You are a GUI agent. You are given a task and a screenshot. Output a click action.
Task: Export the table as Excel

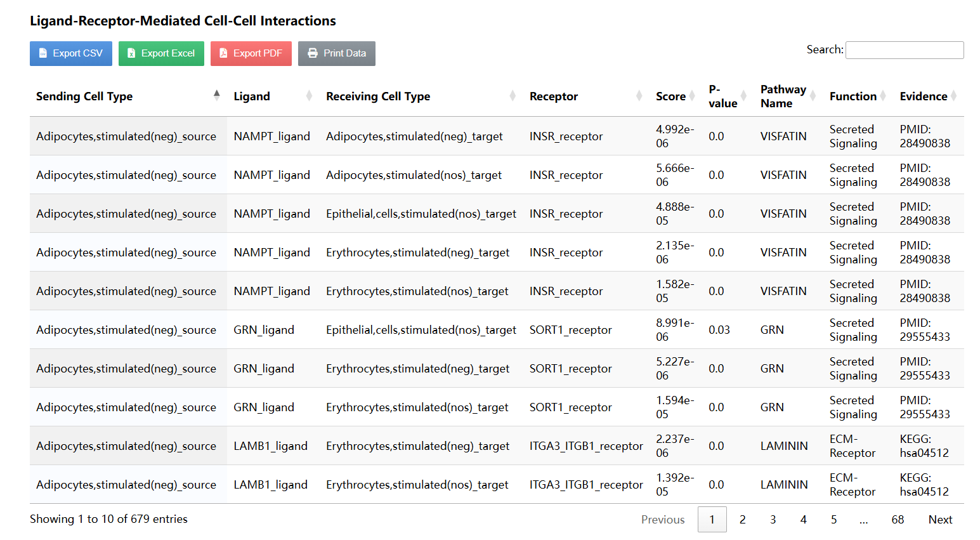click(x=161, y=53)
